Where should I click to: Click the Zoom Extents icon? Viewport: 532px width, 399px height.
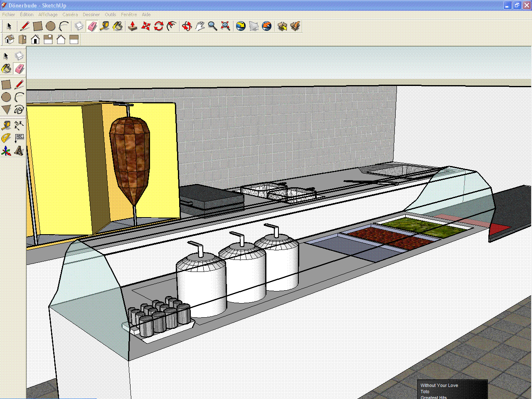225,26
